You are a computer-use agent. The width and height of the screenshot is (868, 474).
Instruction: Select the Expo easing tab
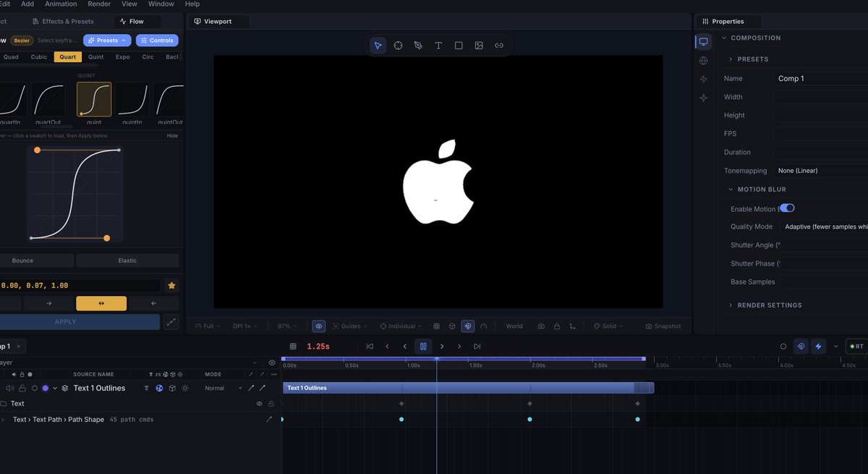[x=123, y=57]
